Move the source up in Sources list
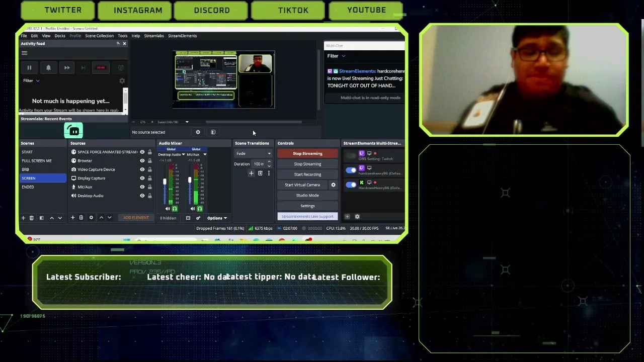 click(x=101, y=218)
